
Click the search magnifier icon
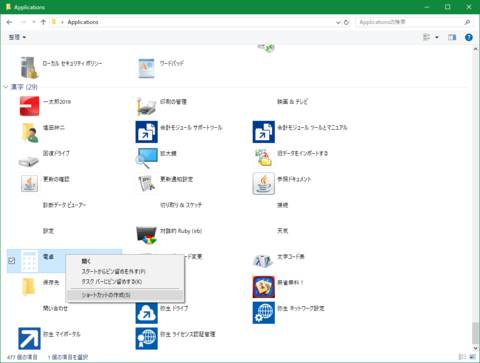pos(467,22)
